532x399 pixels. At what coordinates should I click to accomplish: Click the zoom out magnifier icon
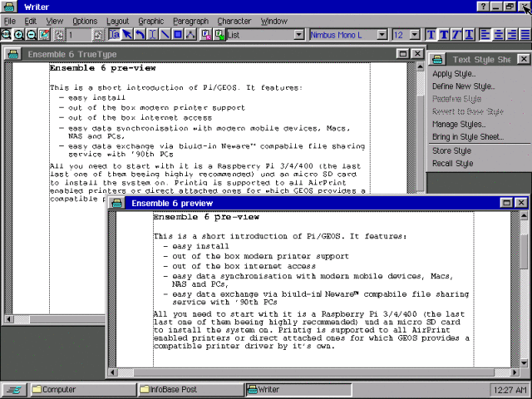pos(32,35)
